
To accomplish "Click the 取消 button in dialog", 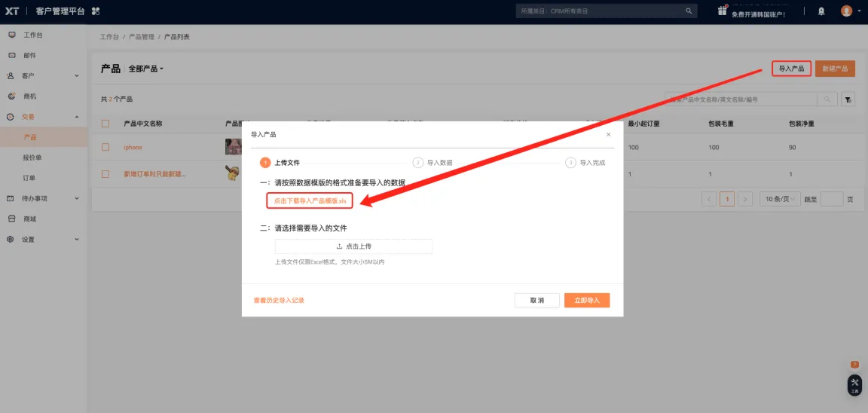I will (536, 300).
